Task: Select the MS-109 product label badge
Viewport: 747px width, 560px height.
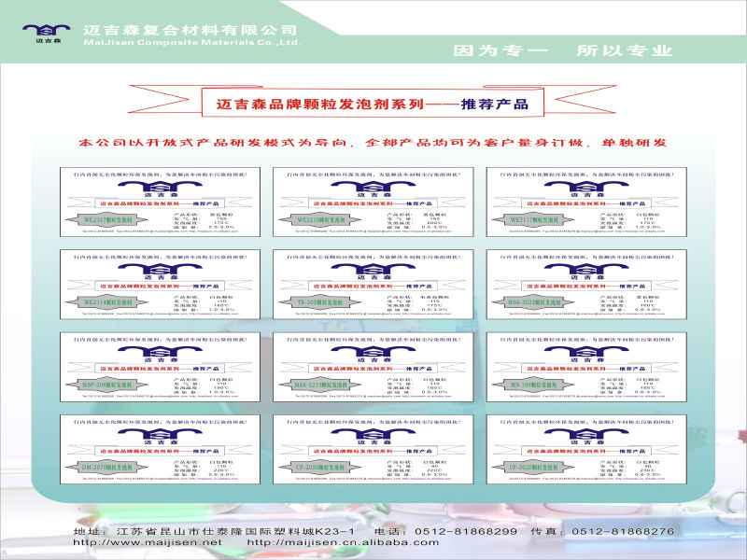Action: [533, 385]
